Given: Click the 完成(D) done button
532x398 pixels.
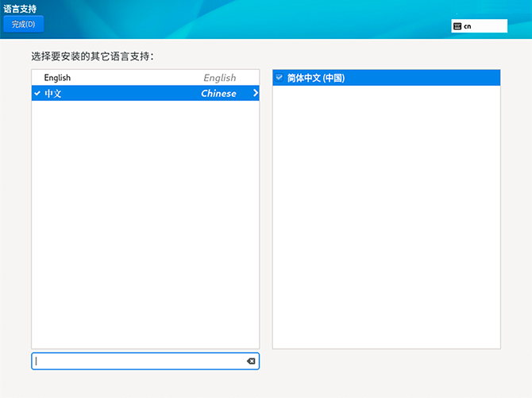Looking at the screenshot, I should (x=23, y=24).
